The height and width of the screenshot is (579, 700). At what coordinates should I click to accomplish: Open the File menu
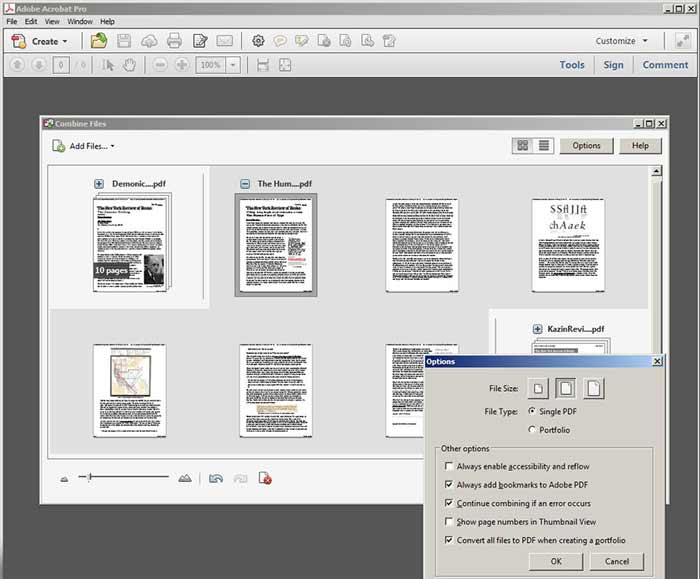click(x=12, y=21)
